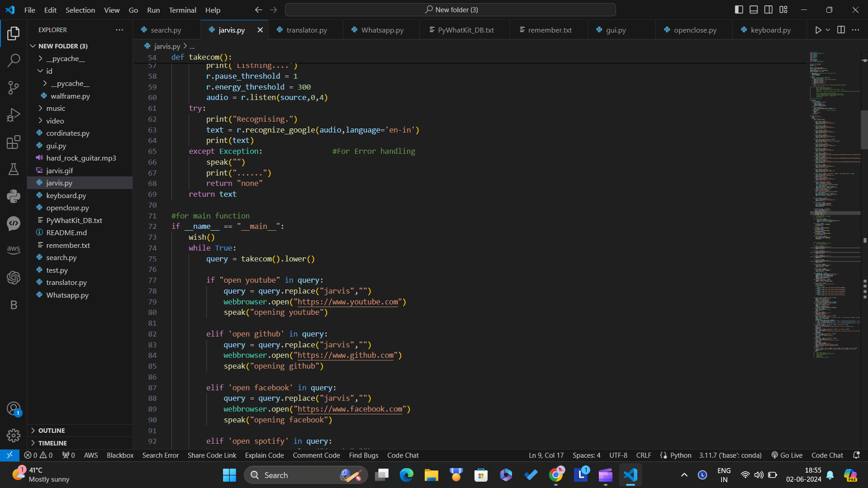Open the AWS toolkit panel
This screenshot has width=868, height=488.
click(x=14, y=250)
